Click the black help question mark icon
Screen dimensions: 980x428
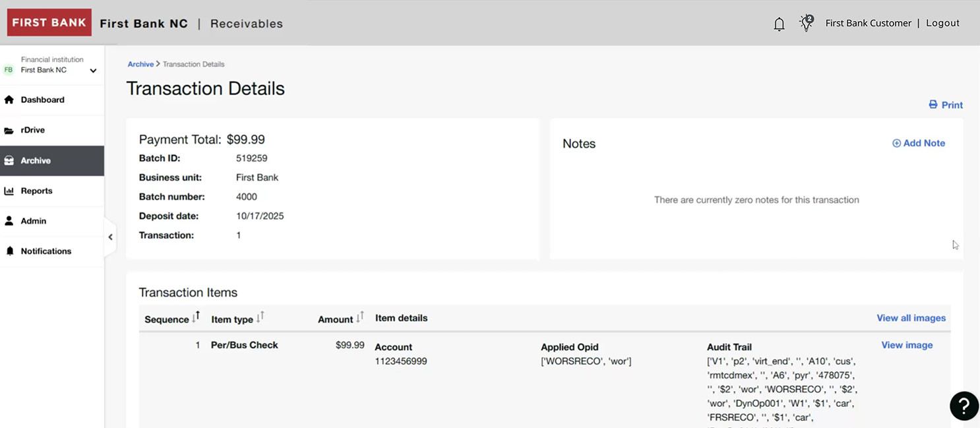pos(964,406)
